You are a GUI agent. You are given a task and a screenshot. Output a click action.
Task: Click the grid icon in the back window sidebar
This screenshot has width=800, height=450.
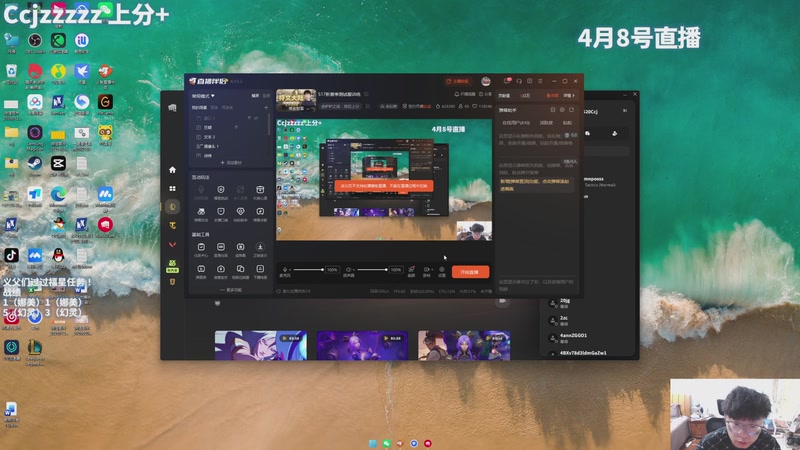pos(172,188)
